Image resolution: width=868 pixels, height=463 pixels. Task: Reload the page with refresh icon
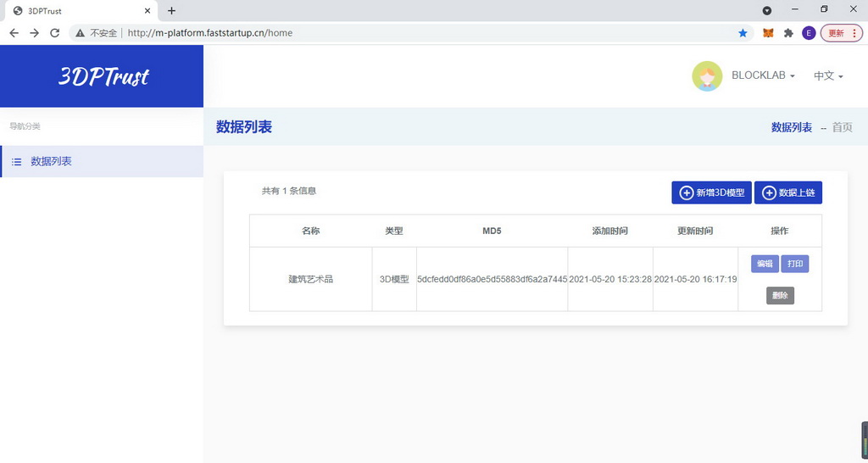point(55,33)
